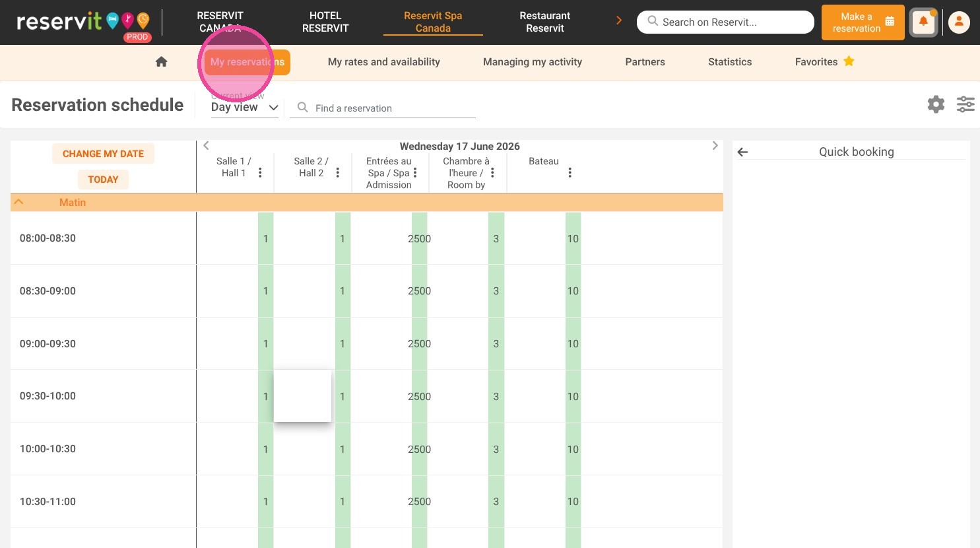980x548 pixels.
Task: Select Entrées au Spa 2500 slot at 10:30-11:00
Action: point(419,501)
